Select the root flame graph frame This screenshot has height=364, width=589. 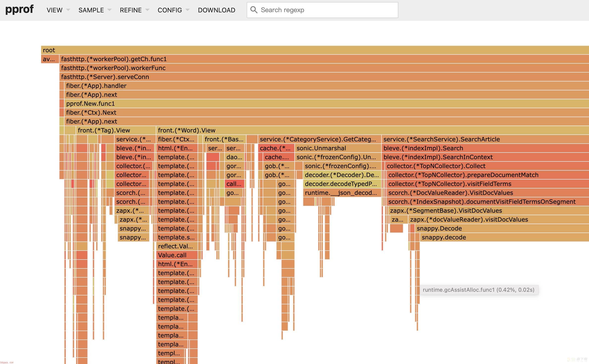pos(315,50)
